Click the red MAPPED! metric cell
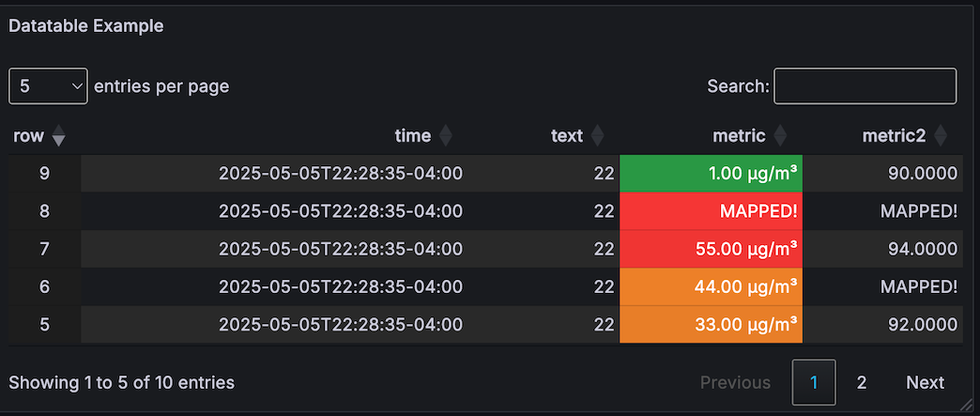The height and width of the screenshot is (416, 980). point(711,211)
